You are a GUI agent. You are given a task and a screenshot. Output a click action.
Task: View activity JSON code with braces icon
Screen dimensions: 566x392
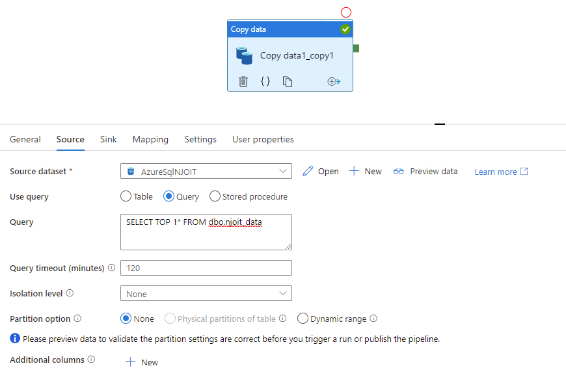coord(265,81)
